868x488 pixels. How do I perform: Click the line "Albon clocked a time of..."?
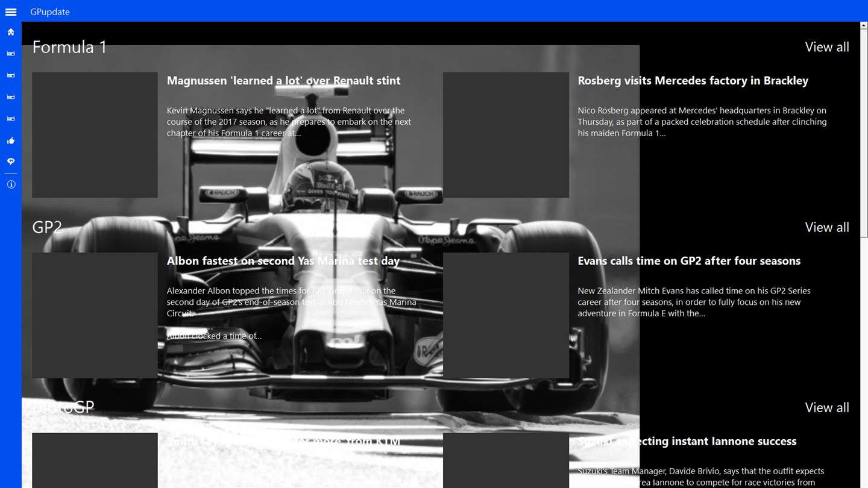(x=214, y=336)
